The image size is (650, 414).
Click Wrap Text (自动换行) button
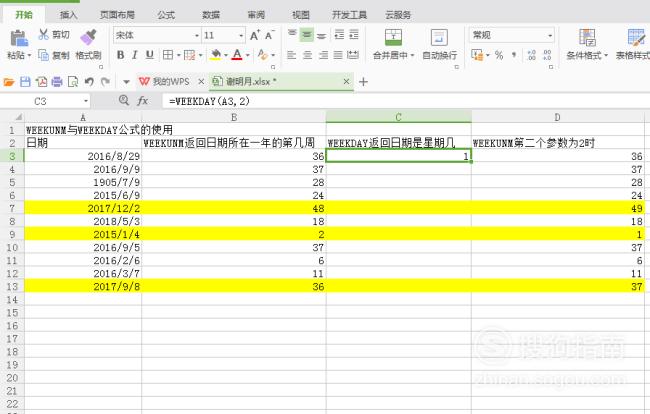point(439,44)
